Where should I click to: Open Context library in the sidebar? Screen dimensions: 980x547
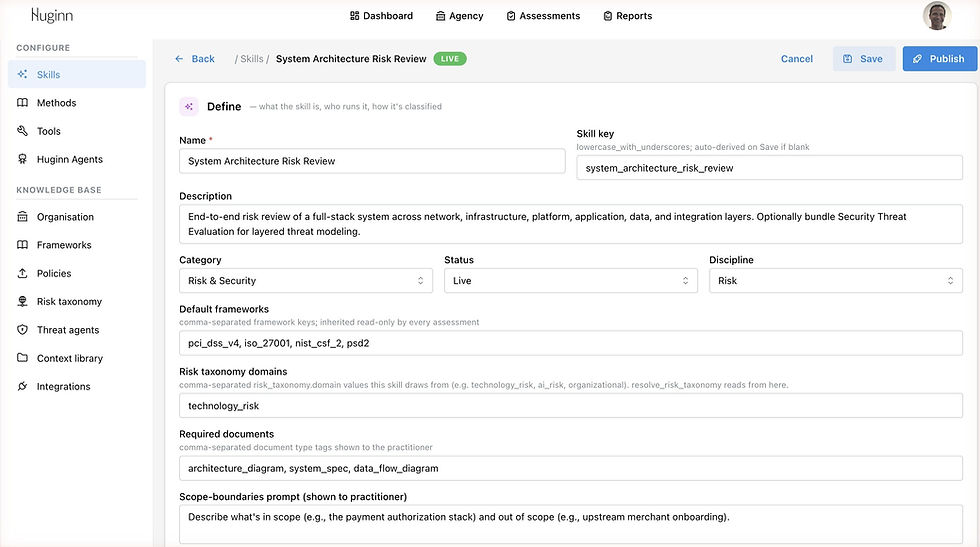[77, 358]
